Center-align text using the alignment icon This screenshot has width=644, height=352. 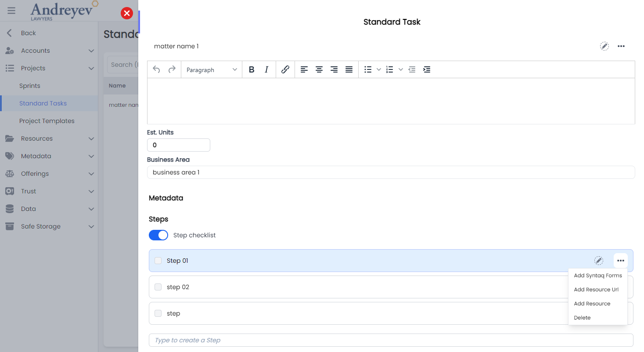point(319,69)
